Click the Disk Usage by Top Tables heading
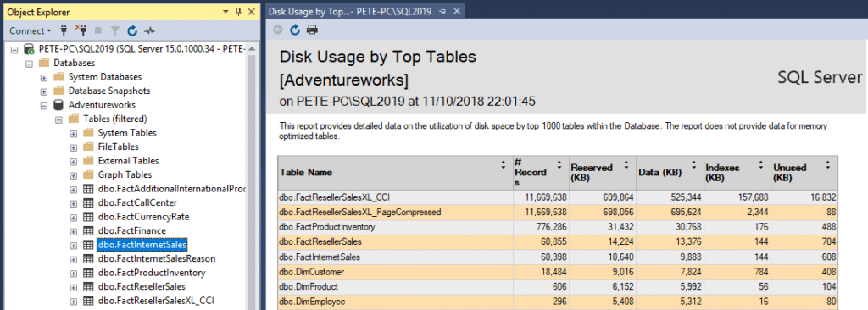 (377, 57)
